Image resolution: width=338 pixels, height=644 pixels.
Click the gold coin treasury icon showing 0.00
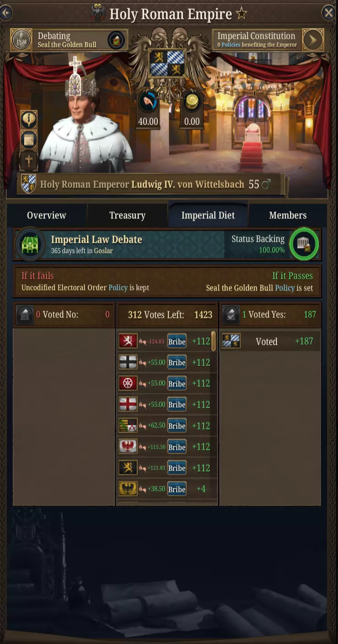(192, 102)
